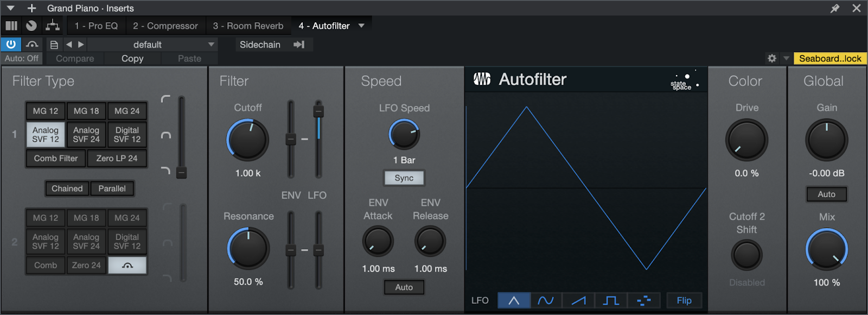
Task: Select the sine LFO waveform
Action: [x=546, y=300]
